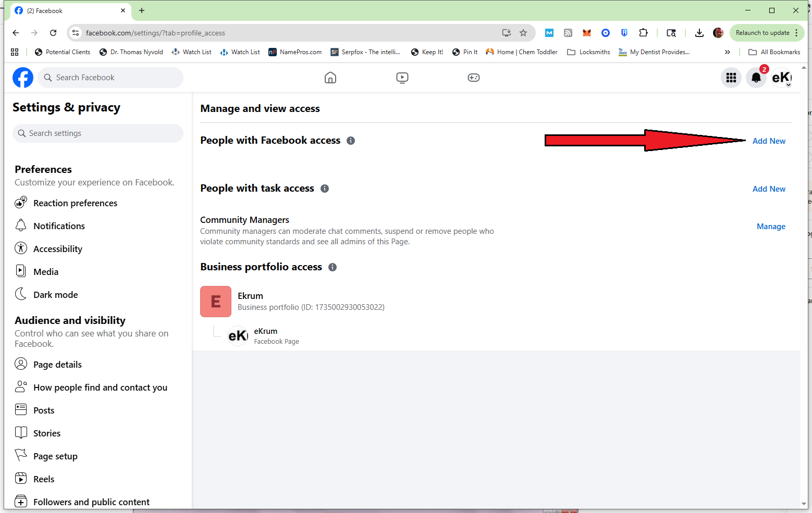Bookmark this page with the star icon

[523, 33]
